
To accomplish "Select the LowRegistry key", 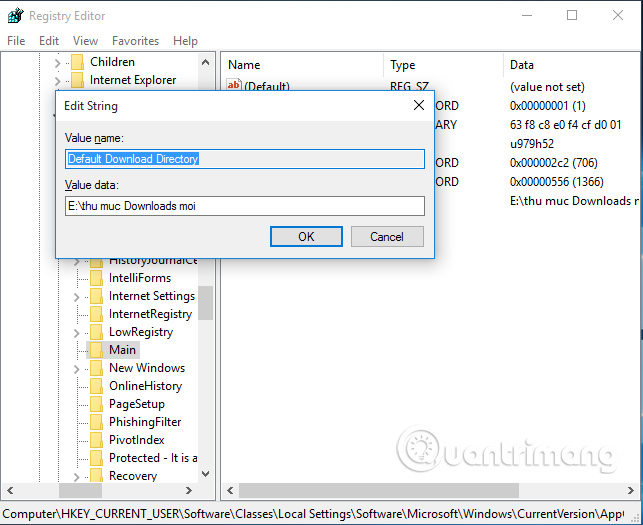I will click(141, 332).
